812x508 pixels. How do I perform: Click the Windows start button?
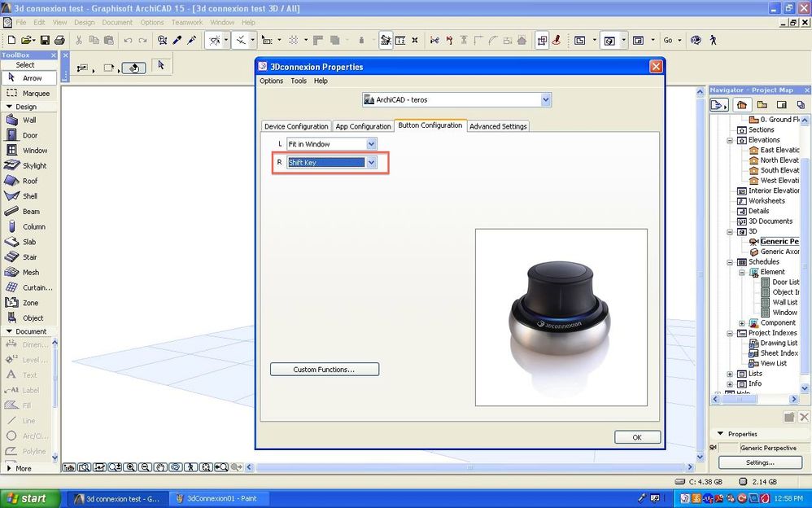point(31,498)
